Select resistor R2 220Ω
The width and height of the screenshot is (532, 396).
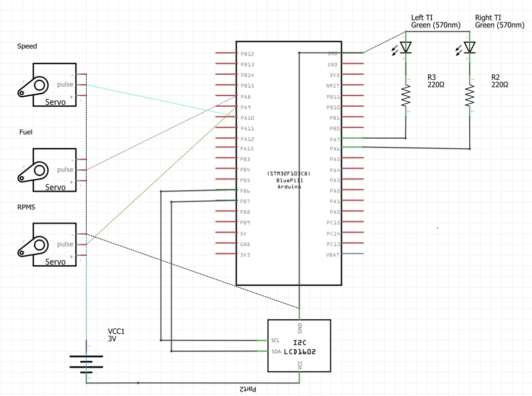tap(469, 96)
